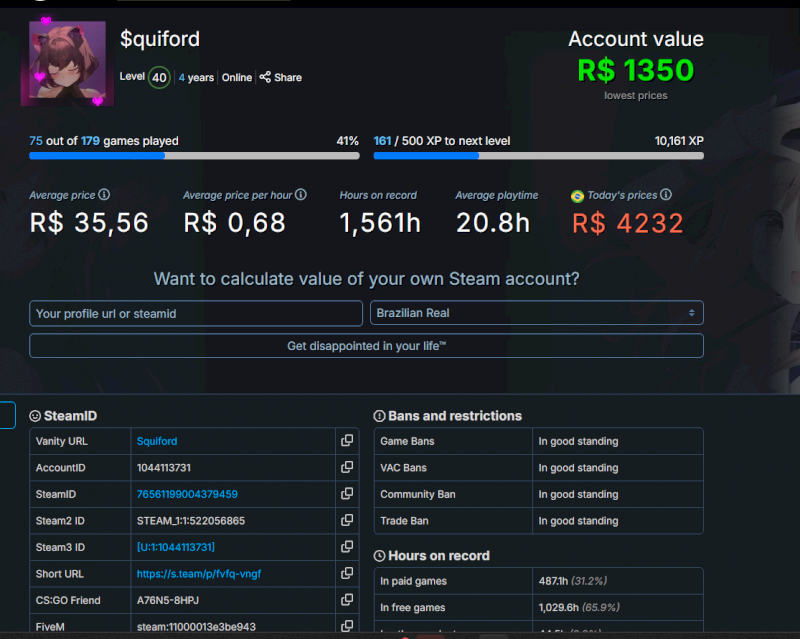Copy the CS:GO Friend code
Screen dimensions: 800x639
347,600
